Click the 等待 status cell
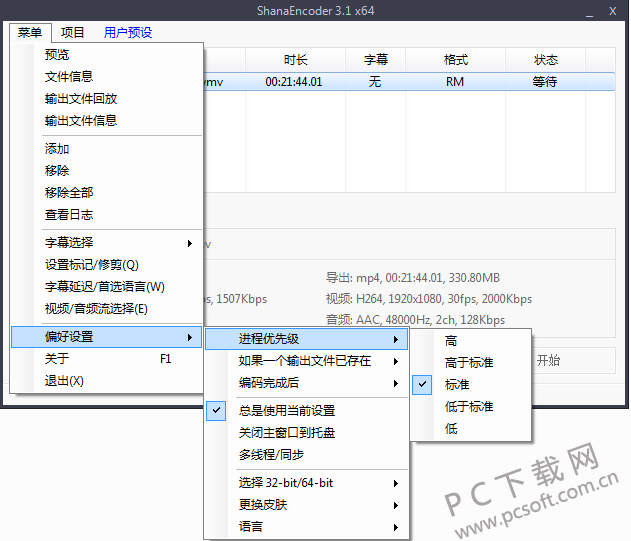Viewport: 631px width, 541px height. coord(545,82)
